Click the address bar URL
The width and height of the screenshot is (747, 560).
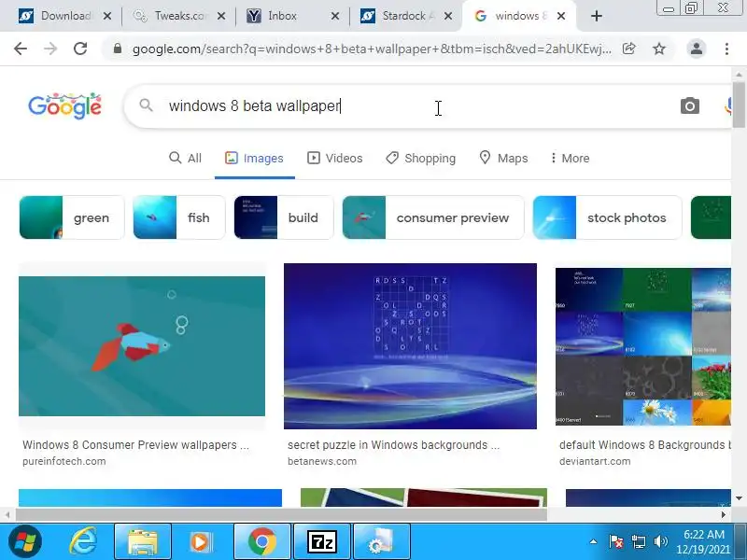372,49
